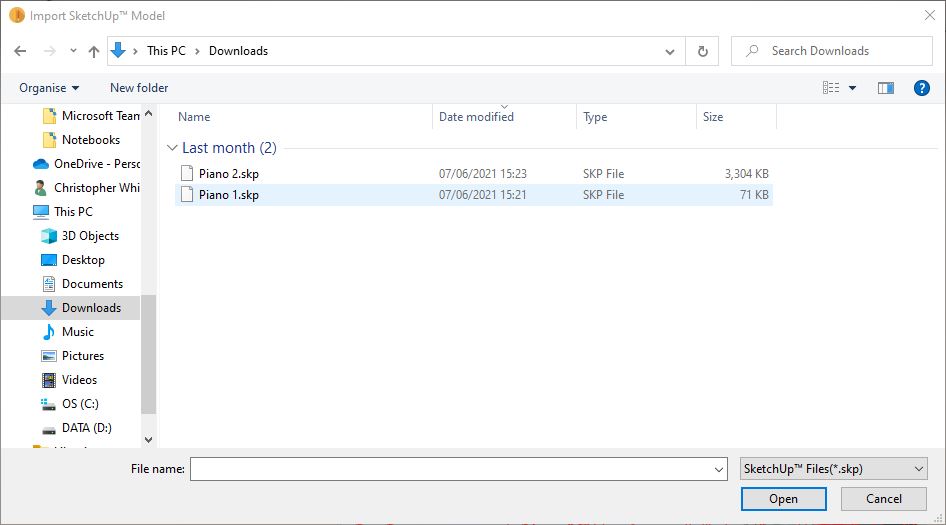Change the view layout icon
The image size is (946, 525).
click(x=831, y=88)
